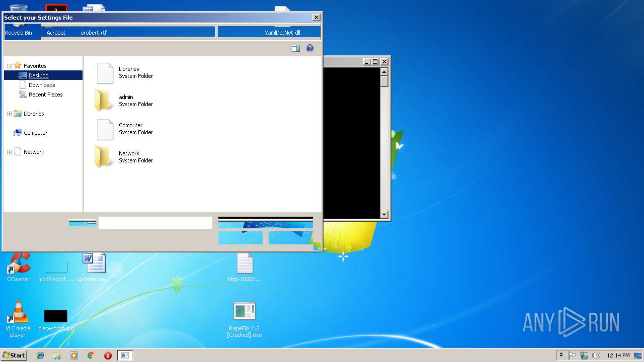
Task: Open network tray icon
Action: coord(584,355)
